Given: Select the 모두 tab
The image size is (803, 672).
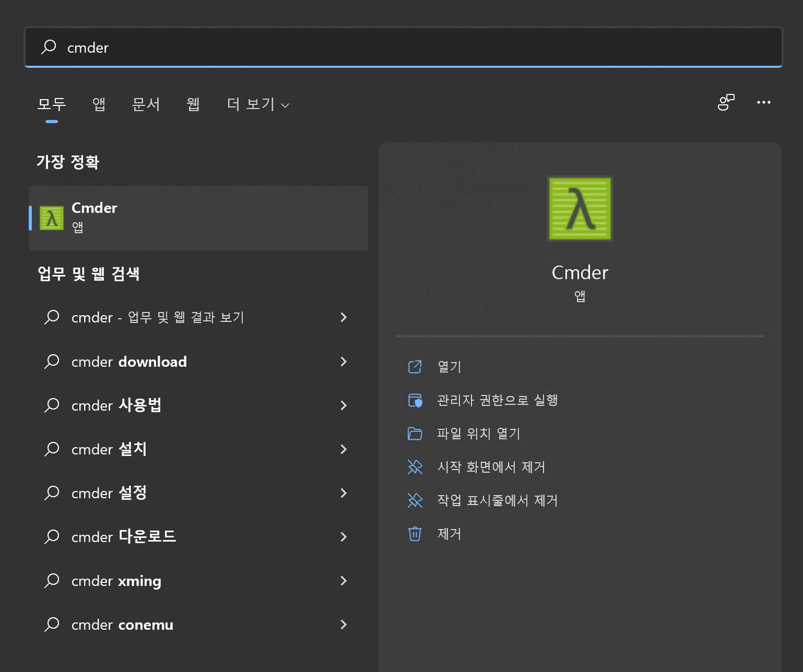Looking at the screenshot, I should tap(52, 104).
